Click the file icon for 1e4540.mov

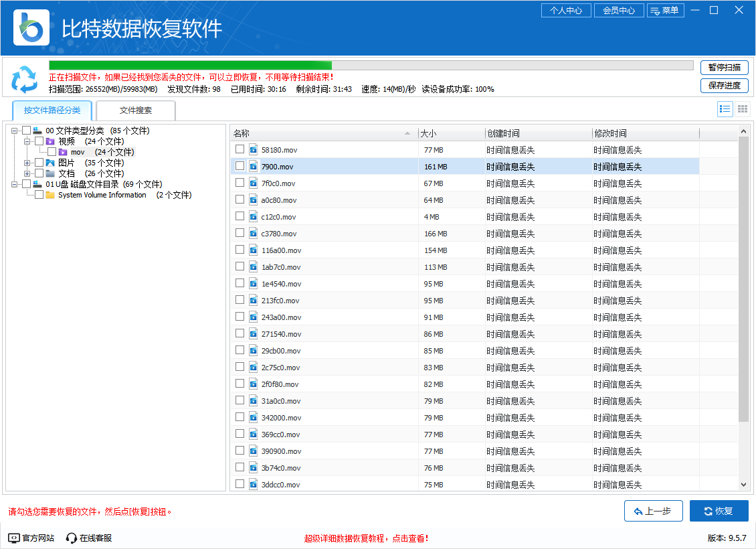[x=253, y=284]
